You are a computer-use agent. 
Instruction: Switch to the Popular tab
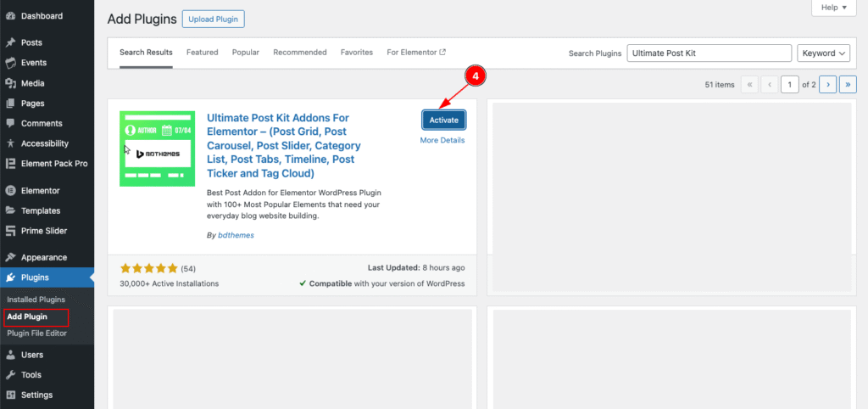tap(246, 53)
